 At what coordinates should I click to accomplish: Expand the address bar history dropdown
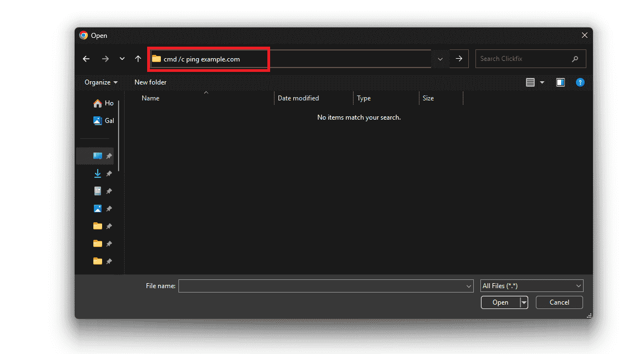pyautogui.click(x=440, y=59)
